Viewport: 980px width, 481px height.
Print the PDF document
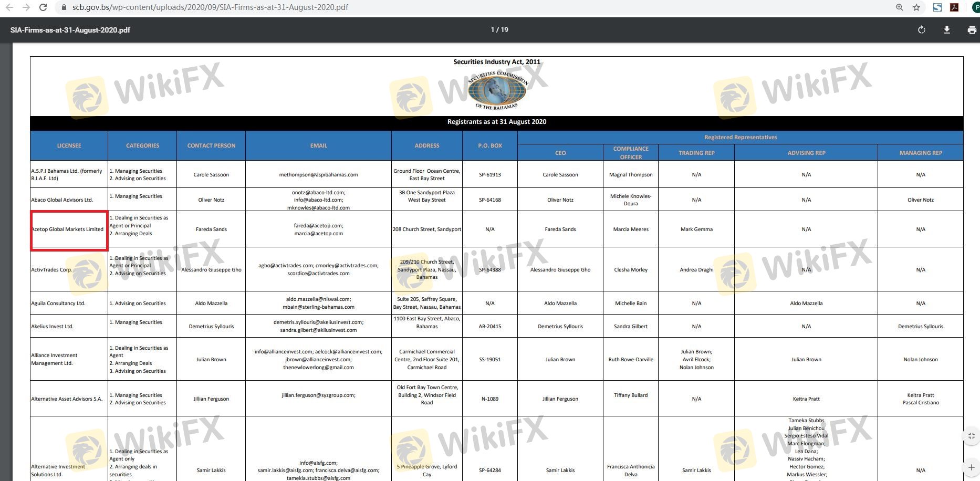[x=972, y=30]
